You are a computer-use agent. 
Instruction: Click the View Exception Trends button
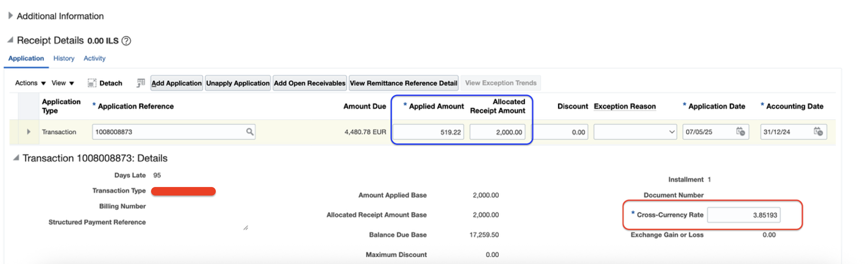[501, 83]
